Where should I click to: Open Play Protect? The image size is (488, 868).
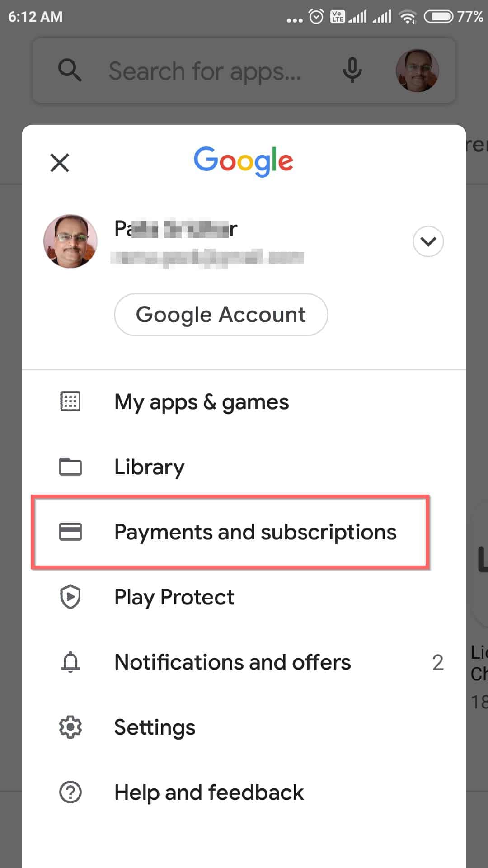[244, 597]
